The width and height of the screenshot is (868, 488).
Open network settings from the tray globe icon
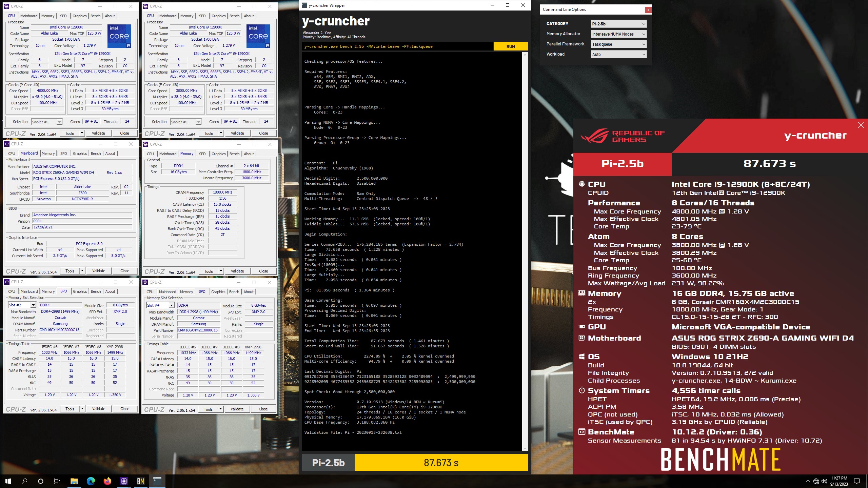tap(816, 481)
